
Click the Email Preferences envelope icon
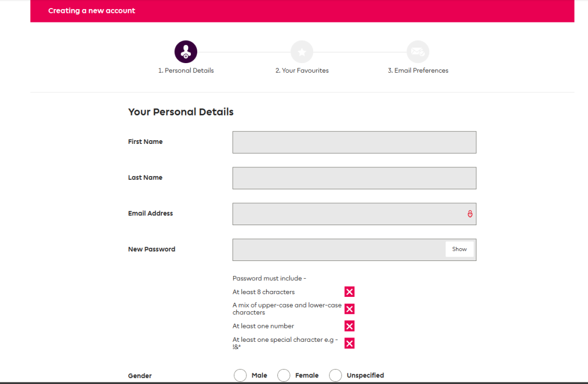[418, 52]
